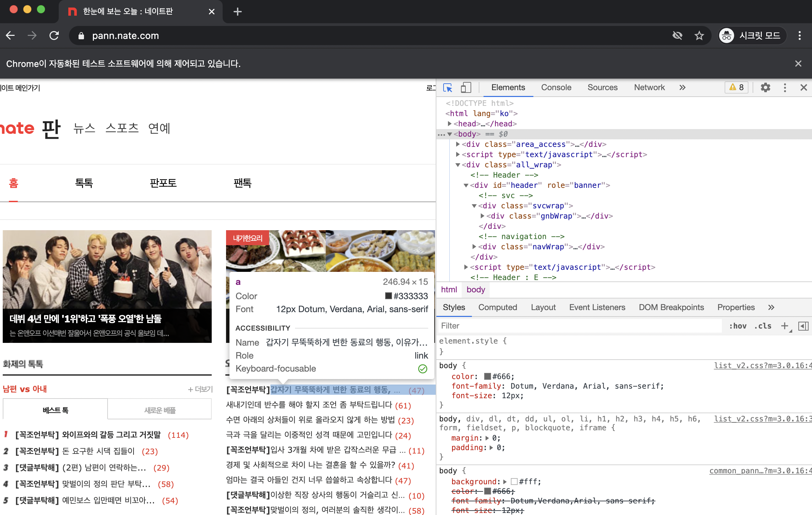This screenshot has width=812, height=515.
Task: Click the #666 color swatch in body rule
Action: 488,376
